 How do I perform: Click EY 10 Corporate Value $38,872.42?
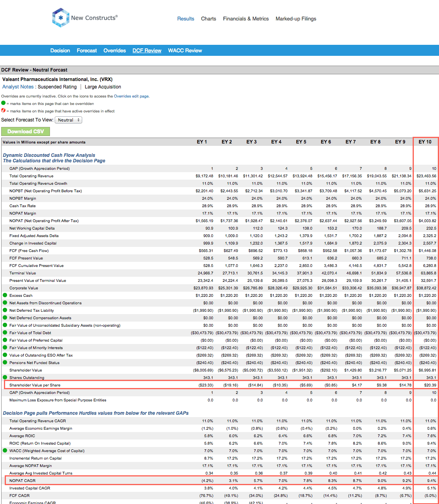coord(426,288)
